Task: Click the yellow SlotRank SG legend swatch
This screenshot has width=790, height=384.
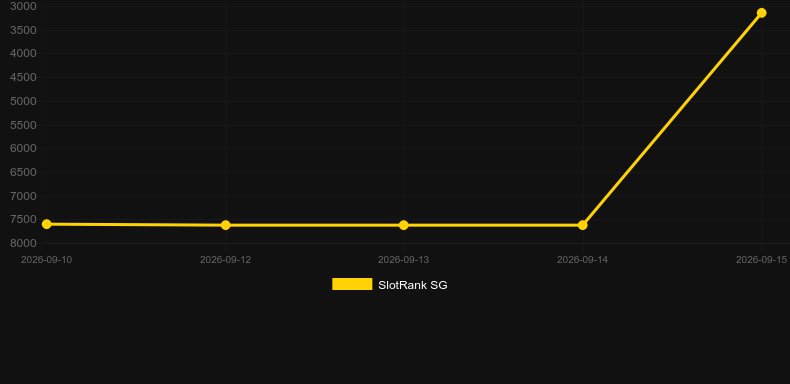Action: click(352, 284)
